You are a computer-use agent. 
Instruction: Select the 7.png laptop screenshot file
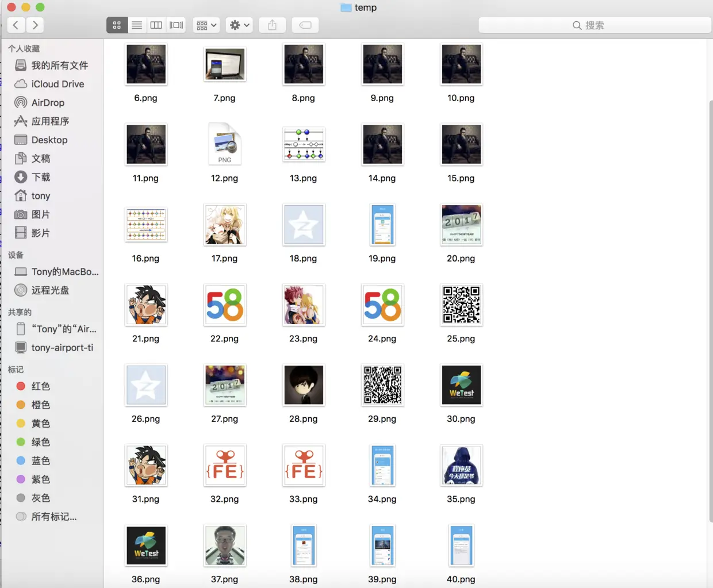click(x=225, y=64)
